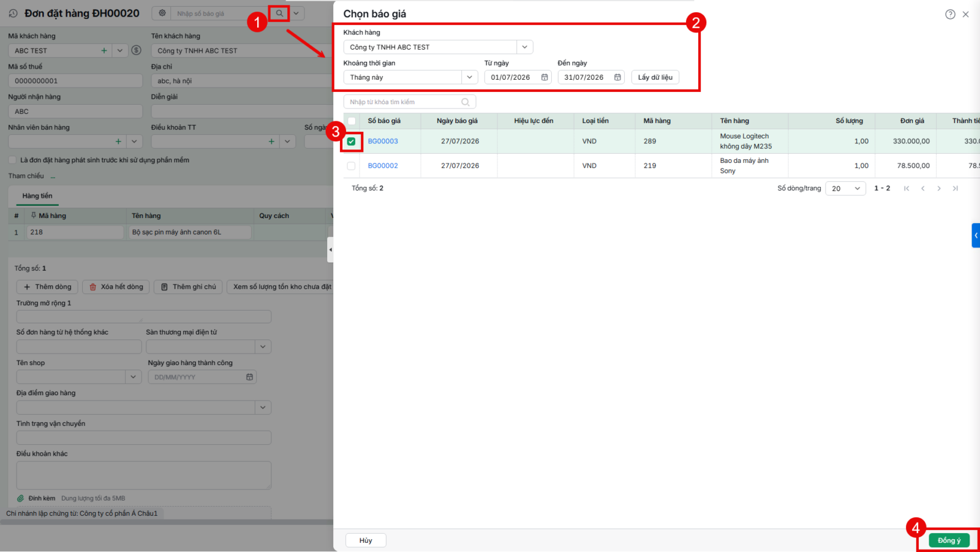Screen dimensions: 980x552
Task: Click the history icon beside Đơn đặt hàng title
Action: [x=13, y=13]
